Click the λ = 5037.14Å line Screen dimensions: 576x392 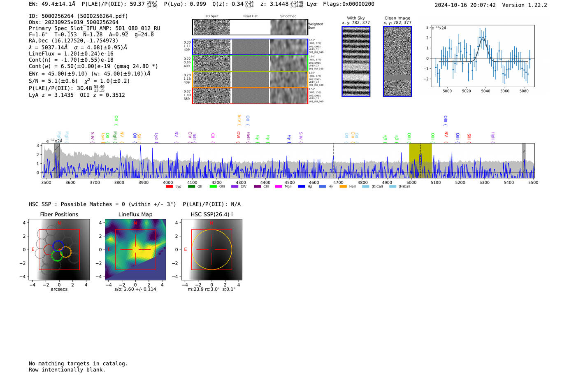pos(78,47)
